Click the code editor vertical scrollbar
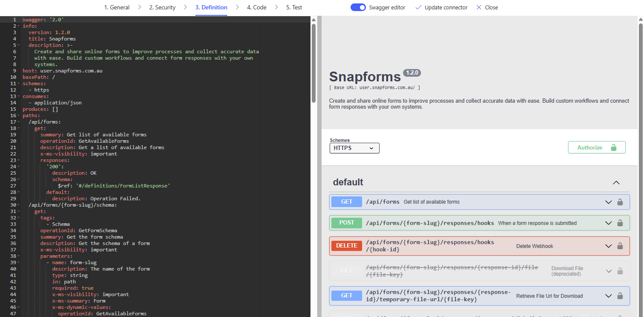Viewport: 644px width, 317px height. pos(313,63)
